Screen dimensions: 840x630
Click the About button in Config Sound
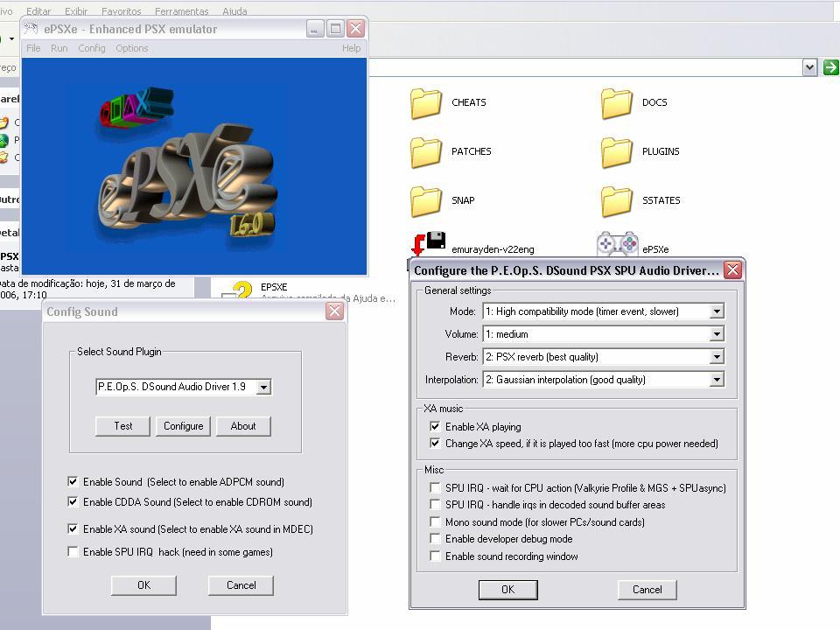(243, 426)
